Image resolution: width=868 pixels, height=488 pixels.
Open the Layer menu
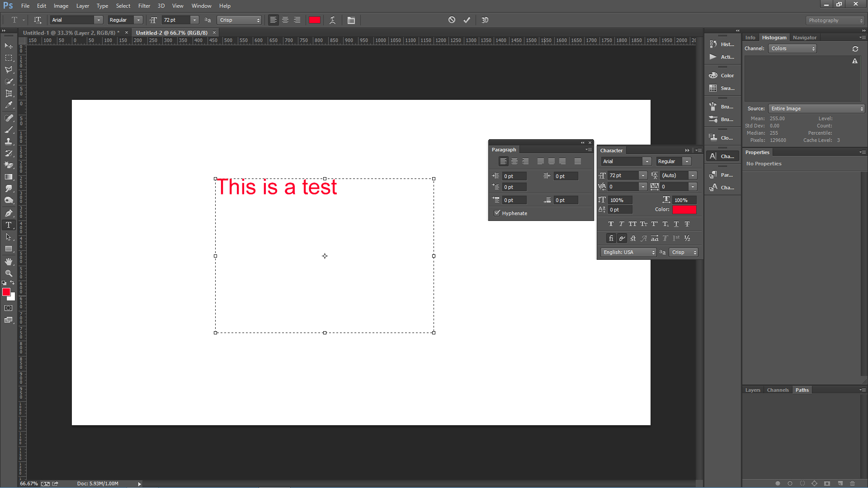[82, 6]
